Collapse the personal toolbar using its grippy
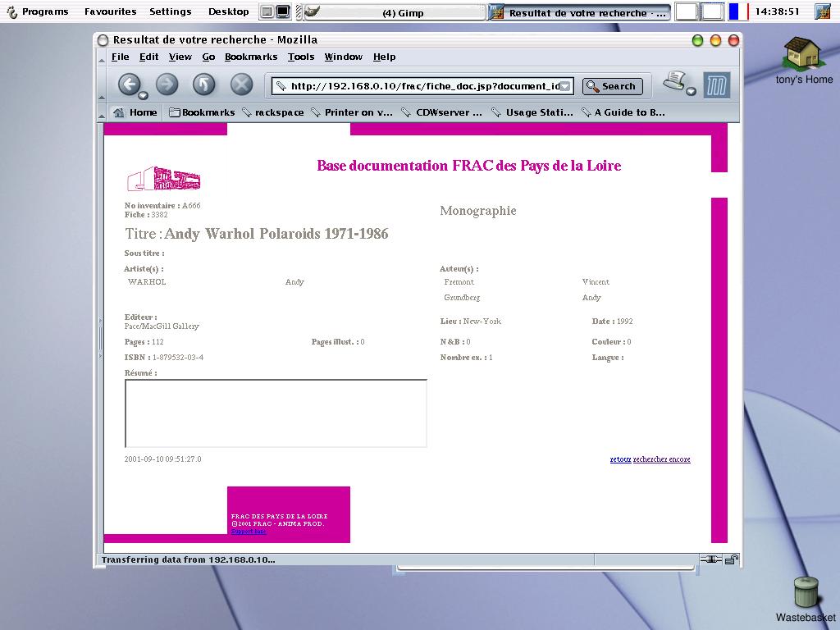 [102, 112]
